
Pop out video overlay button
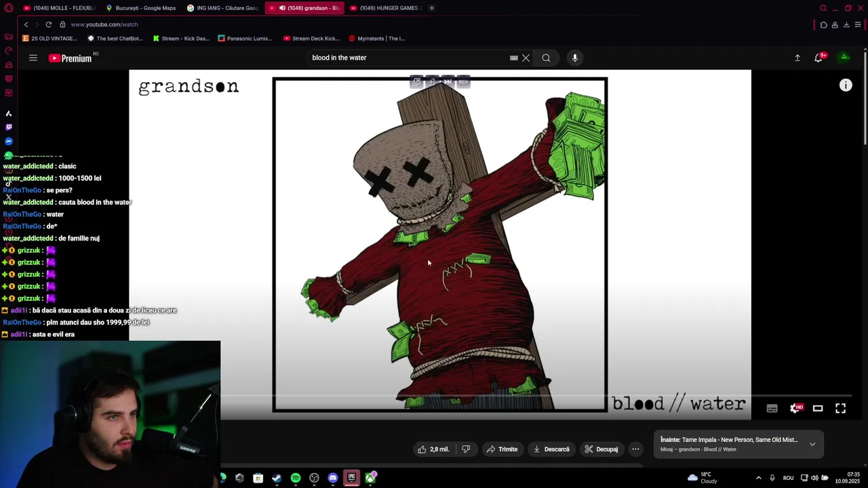(x=416, y=82)
